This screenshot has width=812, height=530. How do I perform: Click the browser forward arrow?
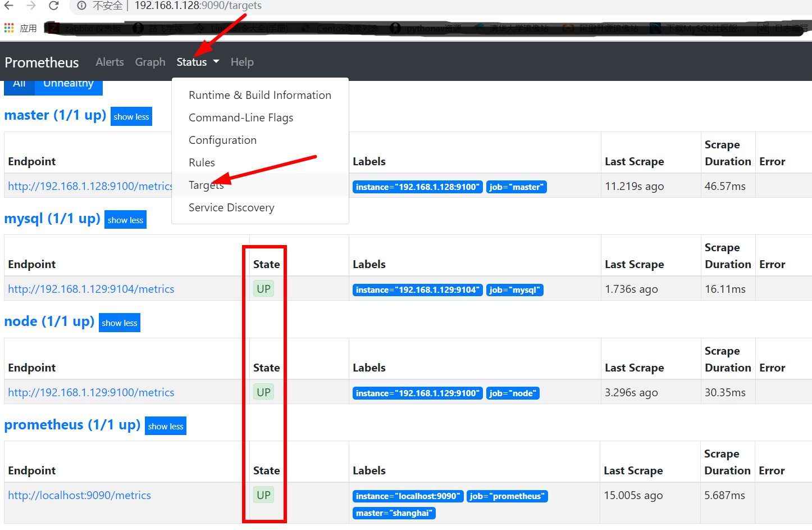coord(31,6)
